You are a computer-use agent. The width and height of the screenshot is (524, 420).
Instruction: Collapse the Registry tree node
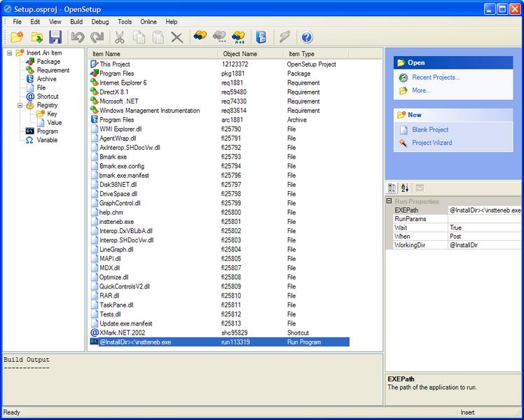(20, 105)
